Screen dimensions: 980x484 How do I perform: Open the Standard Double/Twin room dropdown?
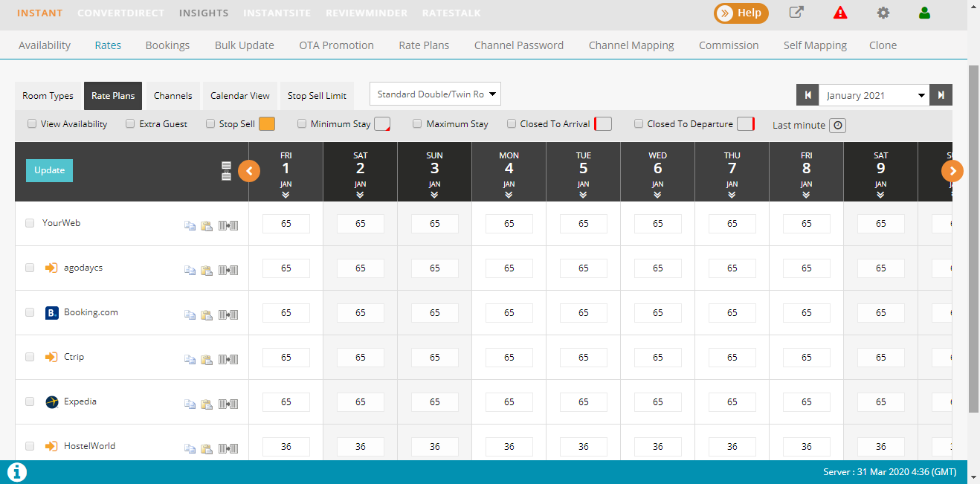435,94
